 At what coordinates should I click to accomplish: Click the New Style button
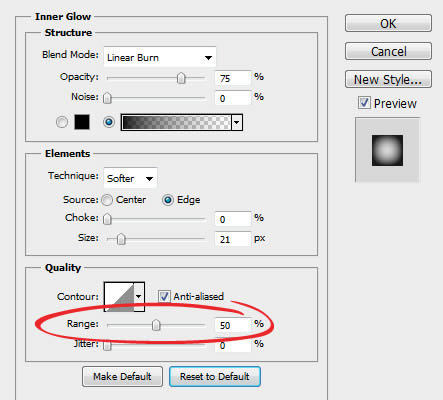(x=388, y=79)
